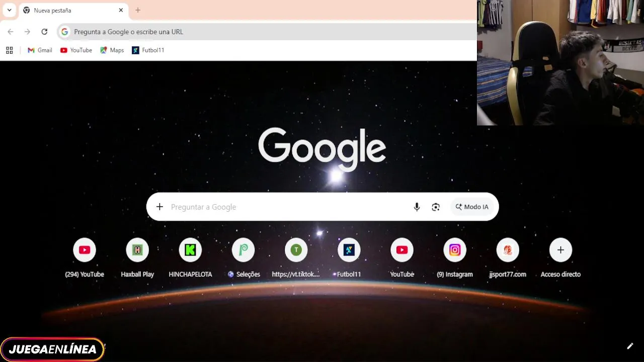This screenshot has width=644, height=362.
Task: Activate Modo IA button
Action: pyautogui.click(x=472, y=207)
